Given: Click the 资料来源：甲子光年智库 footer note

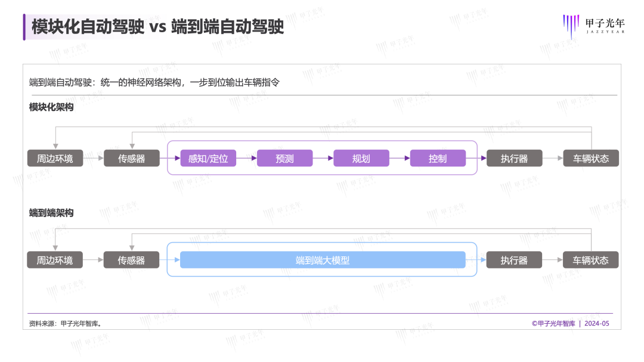Looking at the screenshot, I should 66,324.
